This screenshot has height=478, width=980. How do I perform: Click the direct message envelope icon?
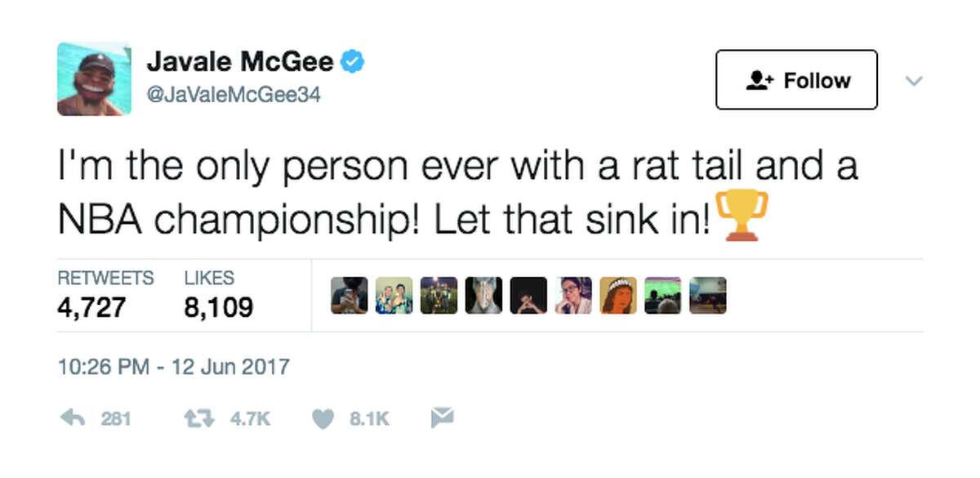442,418
